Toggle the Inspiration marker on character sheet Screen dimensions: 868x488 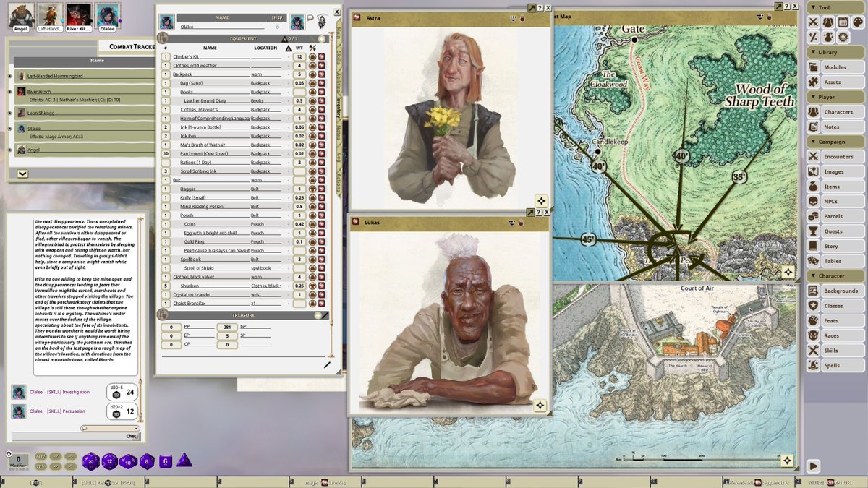pos(277,27)
